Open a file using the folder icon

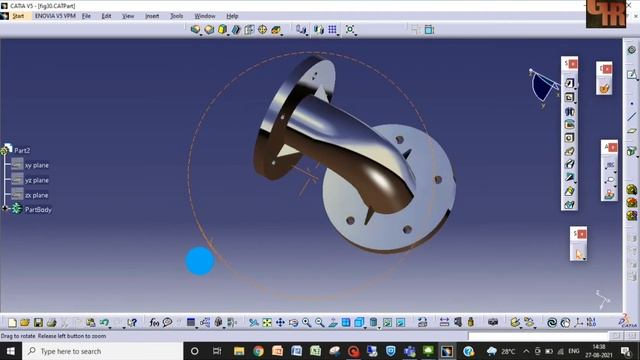coord(25,323)
